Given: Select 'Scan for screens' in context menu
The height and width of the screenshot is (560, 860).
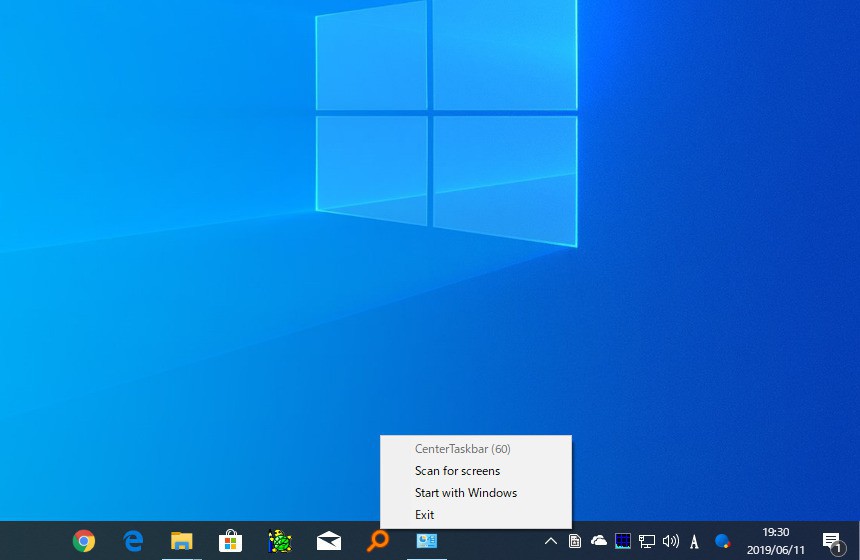Looking at the screenshot, I should click(x=476, y=471).
